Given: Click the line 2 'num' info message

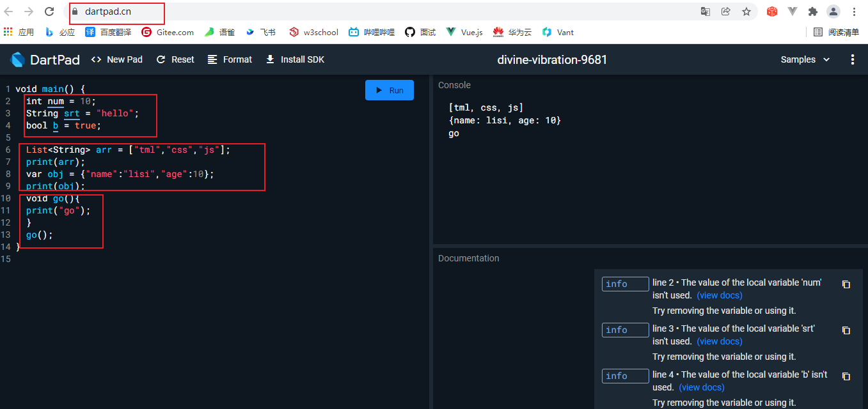Looking at the screenshot, I should [737, 289].
